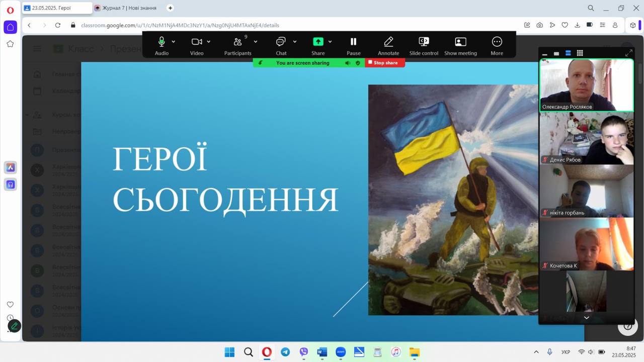Reload the current page

click(58, 25)
